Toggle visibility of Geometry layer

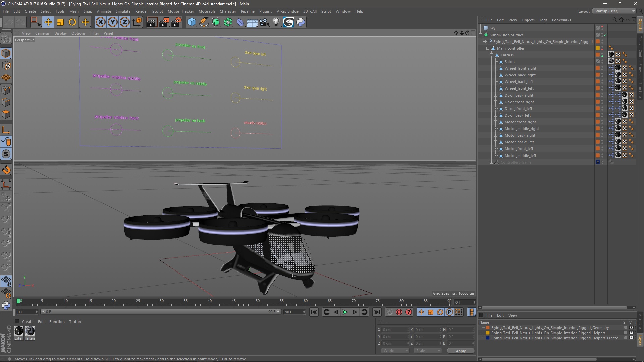point(631,328)
